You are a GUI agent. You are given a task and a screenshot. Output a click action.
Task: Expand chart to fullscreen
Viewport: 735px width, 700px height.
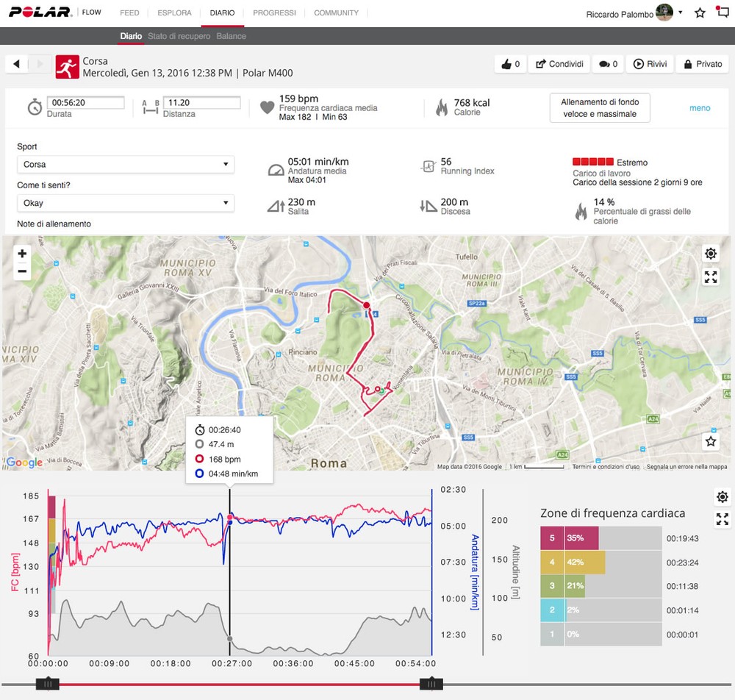coord(722,520)
